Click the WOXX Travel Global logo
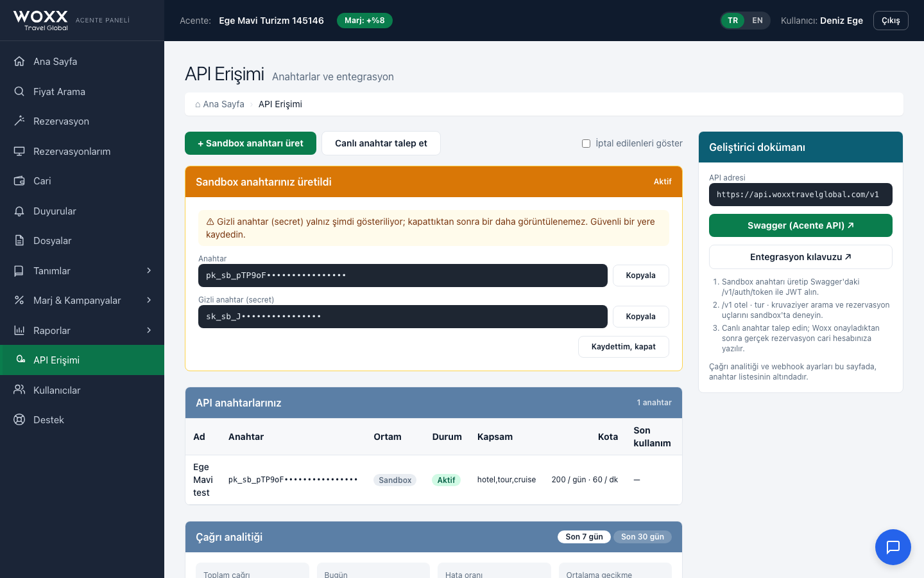 tap(40, 21)
